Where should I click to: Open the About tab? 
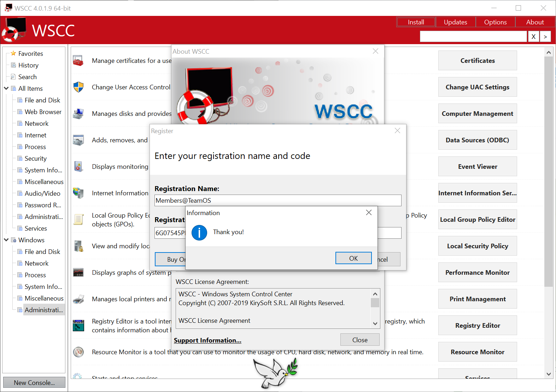[x=535, y=22]
